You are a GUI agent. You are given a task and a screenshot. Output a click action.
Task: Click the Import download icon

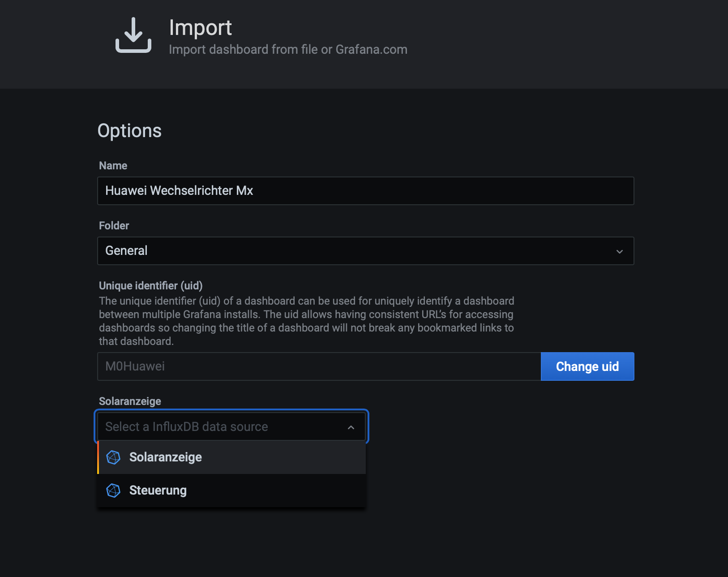(x=133, y=35)
